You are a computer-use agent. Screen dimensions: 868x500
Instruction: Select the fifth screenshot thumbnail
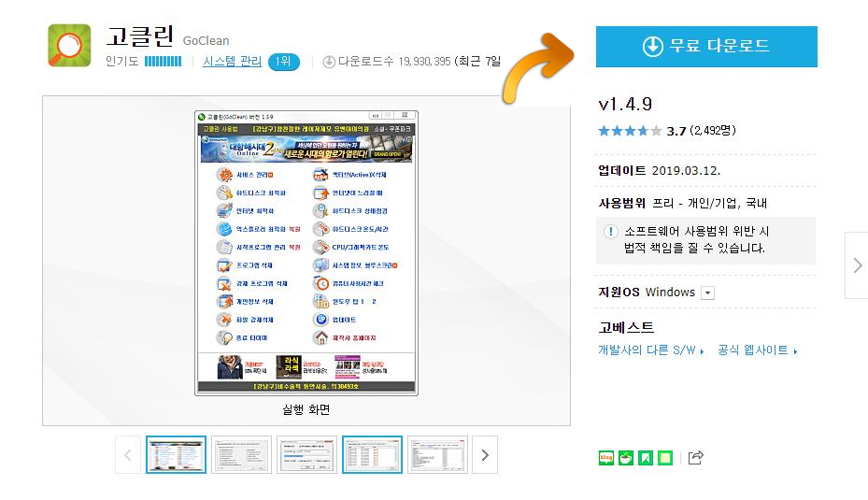point(437,454)
